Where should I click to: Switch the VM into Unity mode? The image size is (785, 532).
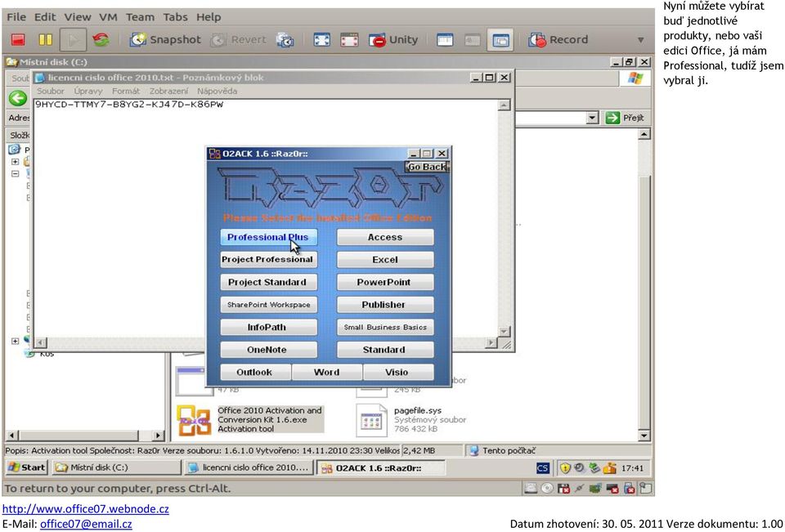(393, 39)
